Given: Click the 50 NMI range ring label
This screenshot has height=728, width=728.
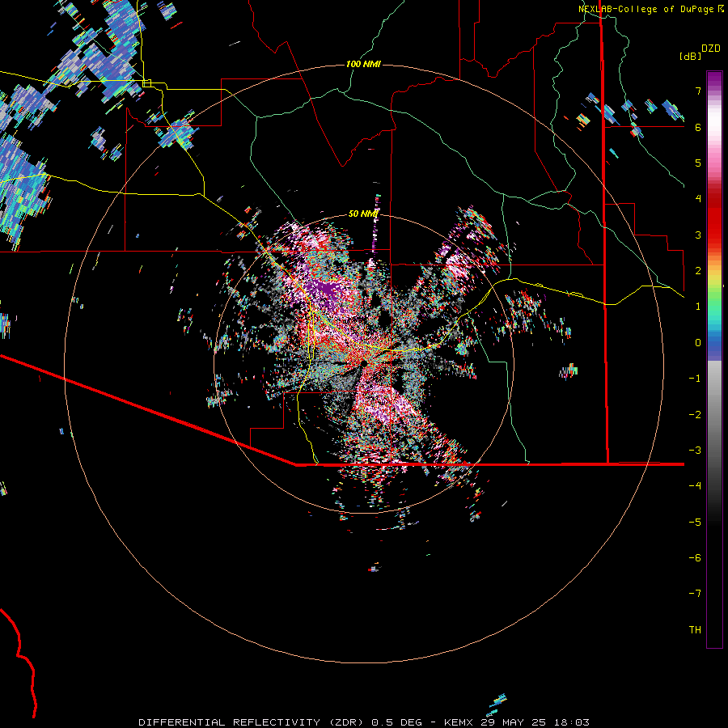Looking at the screenshot, I should pos(363,214).
